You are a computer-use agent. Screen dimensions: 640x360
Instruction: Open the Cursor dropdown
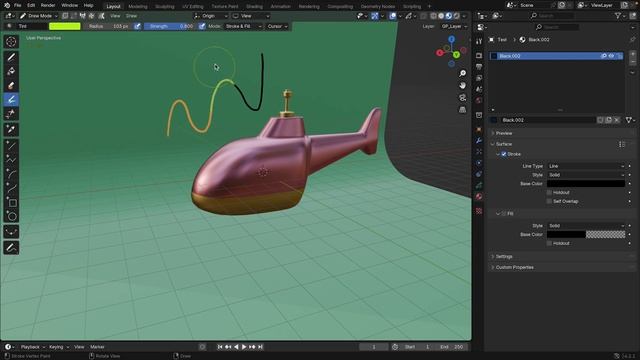277,26
